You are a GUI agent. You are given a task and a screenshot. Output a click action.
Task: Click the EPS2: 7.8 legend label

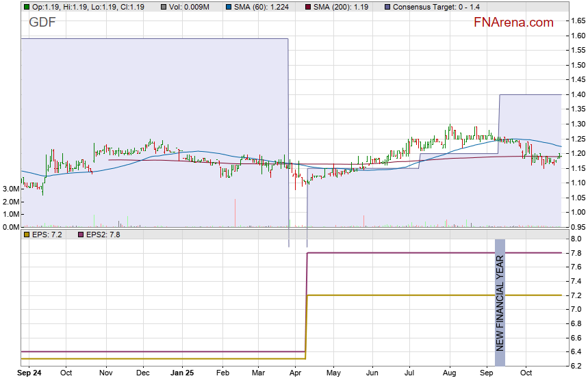(x=102, y=235)
